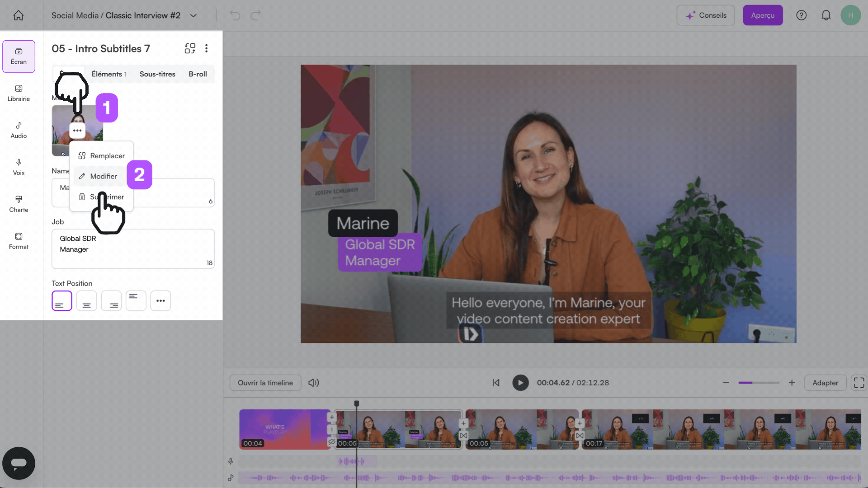Open the Audio sidebar panel

pos(19,131)
